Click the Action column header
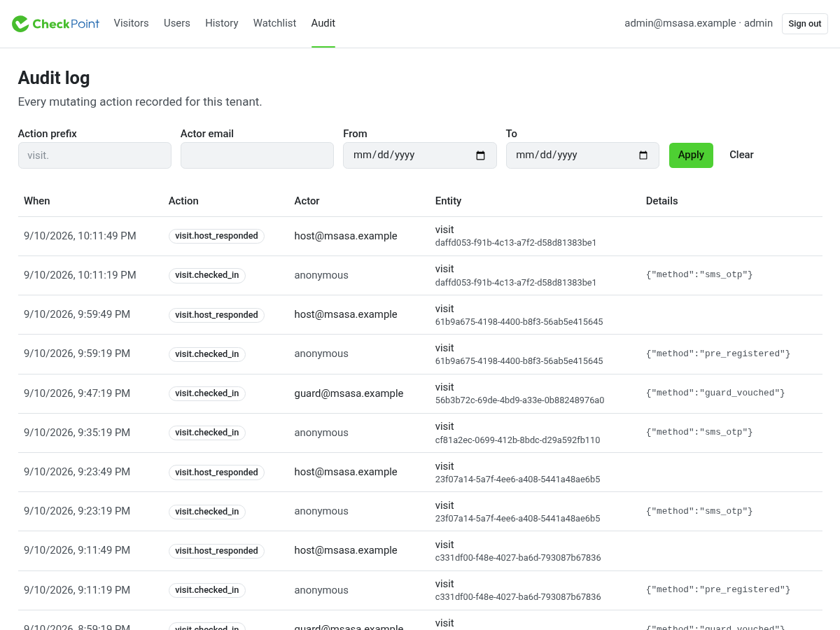 tap(183, 201)
